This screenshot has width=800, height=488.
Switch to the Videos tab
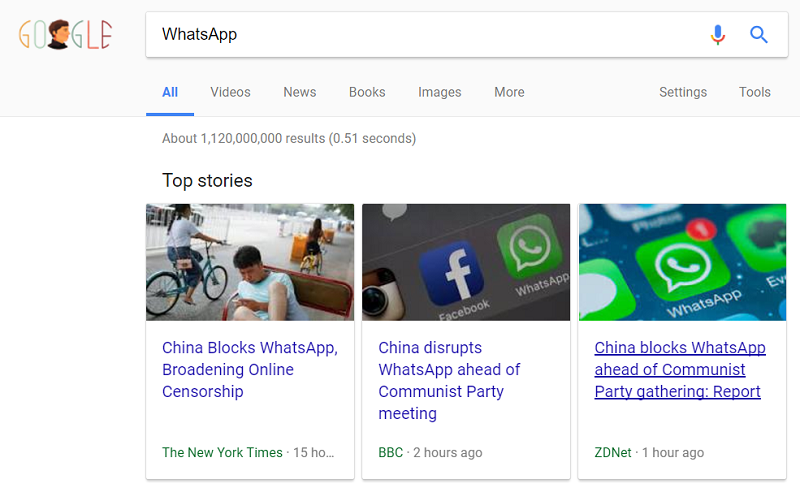230,92
